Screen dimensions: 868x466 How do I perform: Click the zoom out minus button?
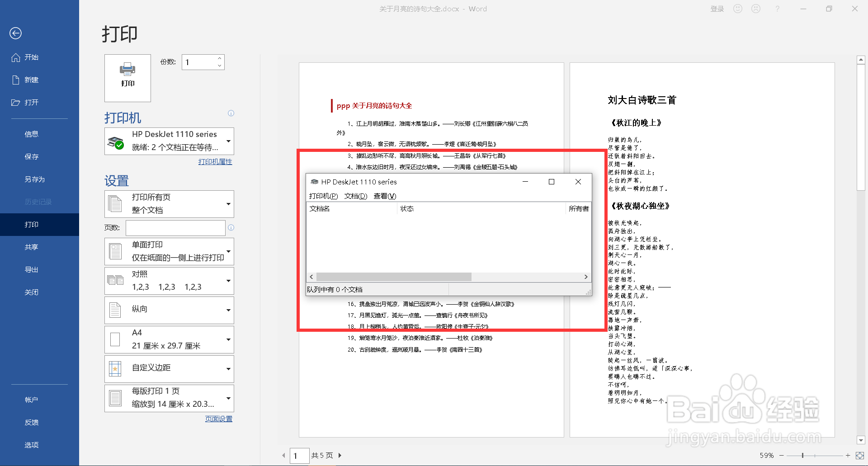pyautogui.click(x=781, y=456)
